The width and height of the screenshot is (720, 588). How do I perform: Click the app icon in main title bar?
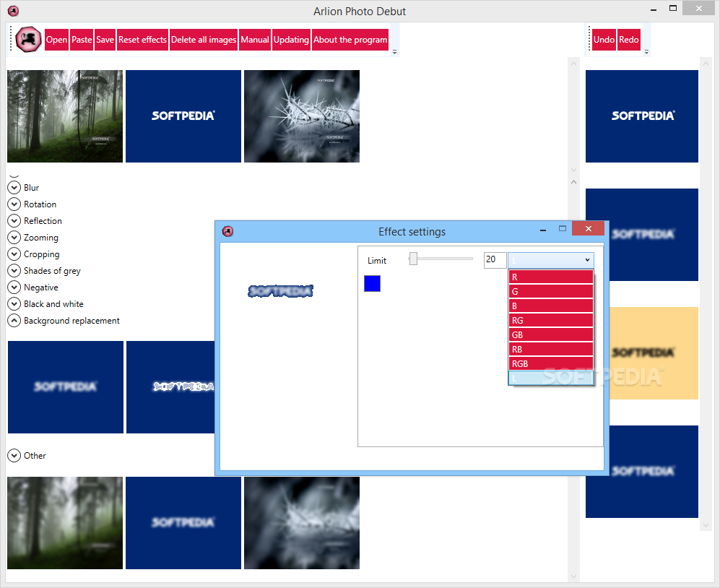click(13, 11)
